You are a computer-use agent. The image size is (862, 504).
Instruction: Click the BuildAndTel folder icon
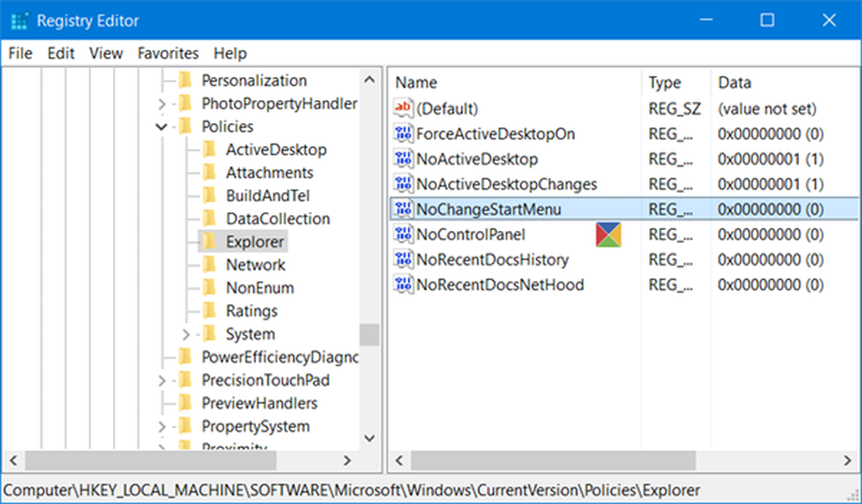[x=209, y=196]
